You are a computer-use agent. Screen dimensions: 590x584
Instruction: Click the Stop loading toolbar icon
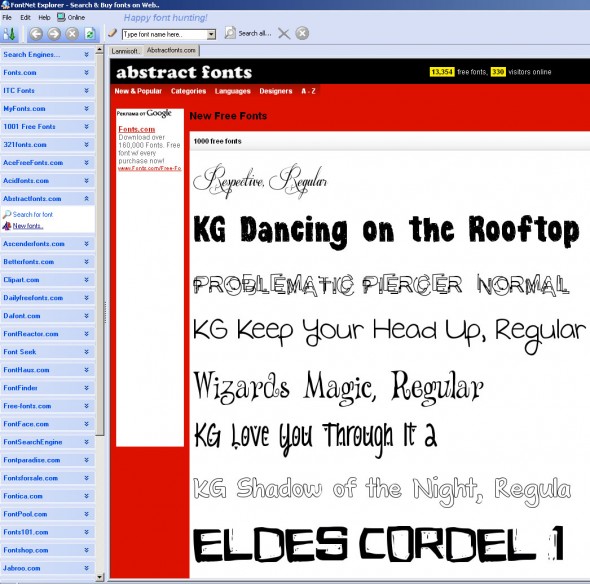tap(72, 34)
